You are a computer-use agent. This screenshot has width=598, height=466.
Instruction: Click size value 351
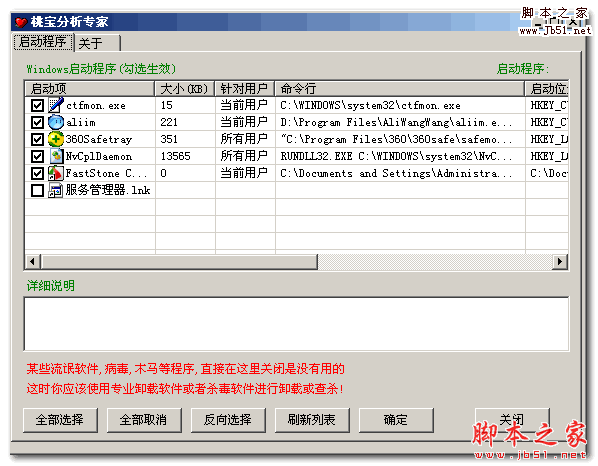pos(169,139)
